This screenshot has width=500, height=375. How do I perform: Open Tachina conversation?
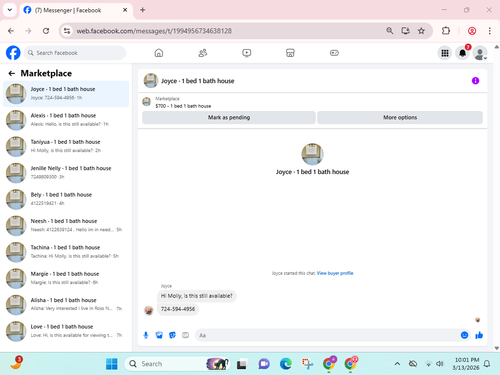point(66,252)
